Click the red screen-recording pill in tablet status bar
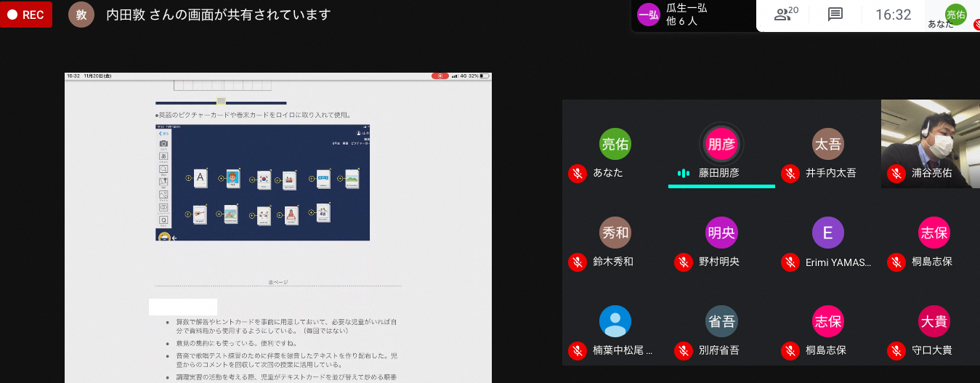This screenshot has height=383, width=980. (440, 76)
